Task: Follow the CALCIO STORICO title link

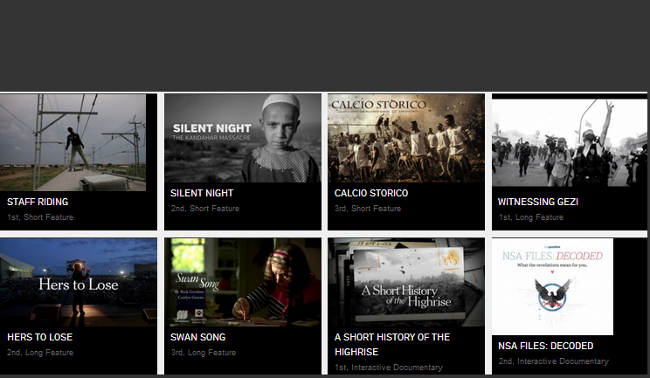Action: [x=371, y=193]
